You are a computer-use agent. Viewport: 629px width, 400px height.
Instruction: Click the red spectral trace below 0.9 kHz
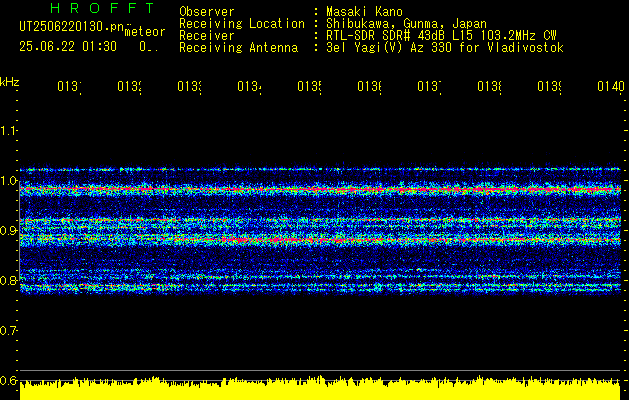pos(320,240)
